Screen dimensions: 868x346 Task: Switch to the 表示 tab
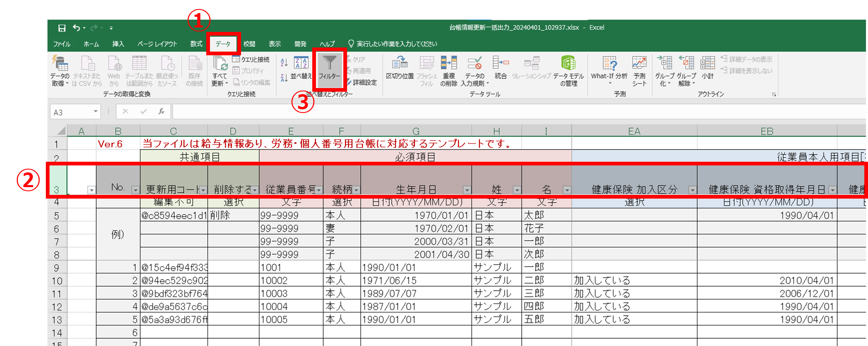[275, 44]
